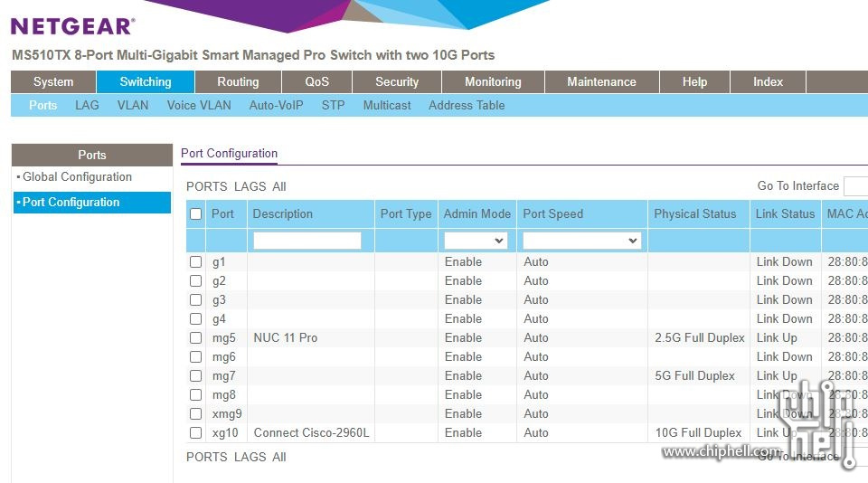Open the Admin Mode dropdown

tap(476, 241)
